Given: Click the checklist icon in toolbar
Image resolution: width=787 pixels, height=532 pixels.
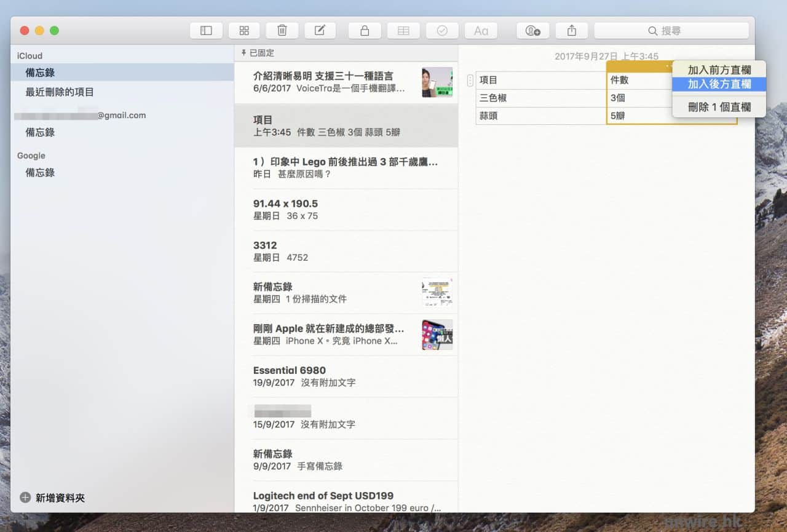Looking at the screenshot, I should [x=442, y=31].
